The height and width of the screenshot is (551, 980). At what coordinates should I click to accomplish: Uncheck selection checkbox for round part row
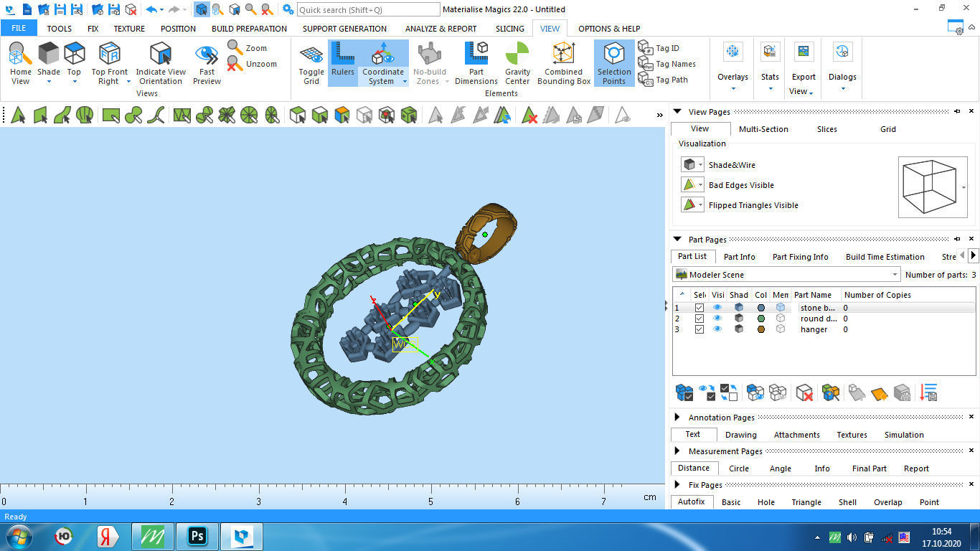click(x=699, y=319)
